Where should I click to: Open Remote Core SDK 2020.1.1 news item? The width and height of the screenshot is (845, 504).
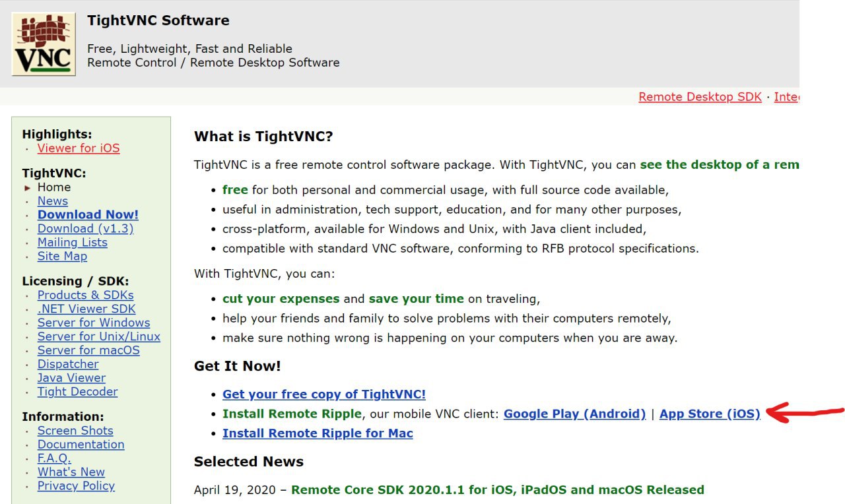coord(498,490)
